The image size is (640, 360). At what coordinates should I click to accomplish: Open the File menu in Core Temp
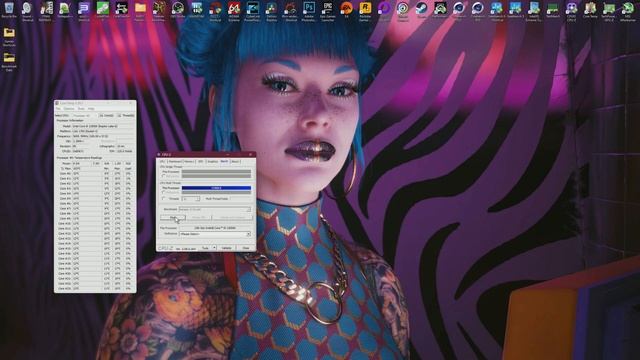pyautogui.click(x=58, y=109)
